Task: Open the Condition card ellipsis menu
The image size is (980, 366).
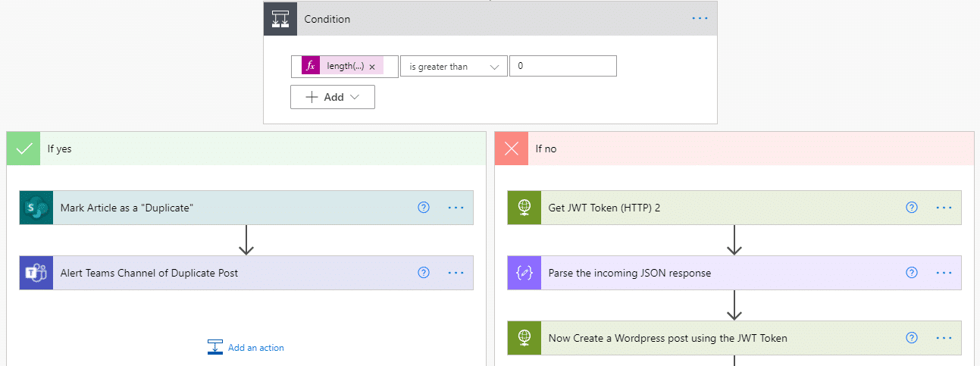Action: (700, 19)
